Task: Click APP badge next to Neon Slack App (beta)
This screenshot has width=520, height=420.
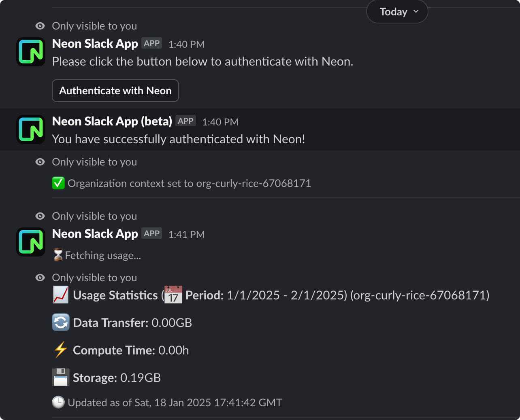Action: [x=185, y=121]
